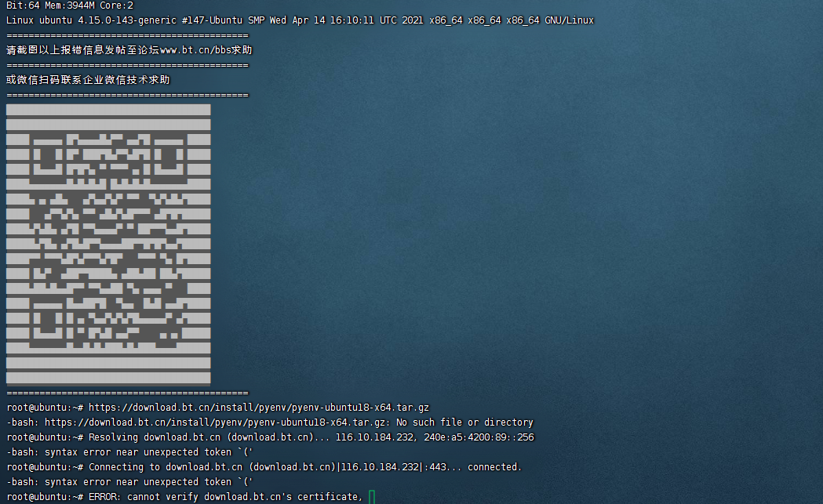Viewport: 823px width, 504px height.
Task: Click the word 'connected.' in the Connecting line
Action: click(494, 466)
